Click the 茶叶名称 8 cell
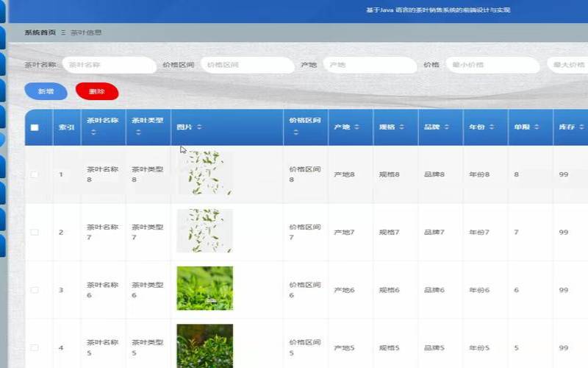 click(102, 174)
